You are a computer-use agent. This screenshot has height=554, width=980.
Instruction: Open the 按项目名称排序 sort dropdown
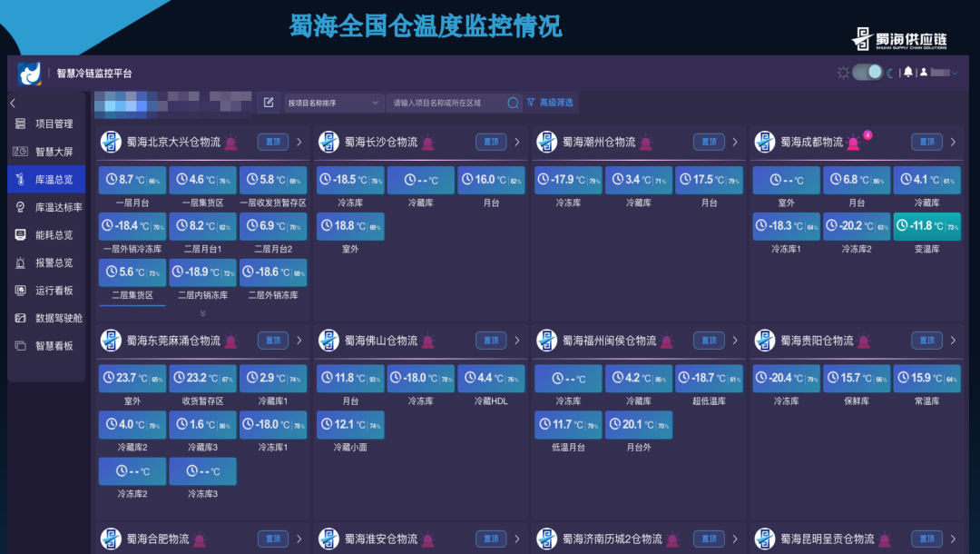tap(334, 103)
